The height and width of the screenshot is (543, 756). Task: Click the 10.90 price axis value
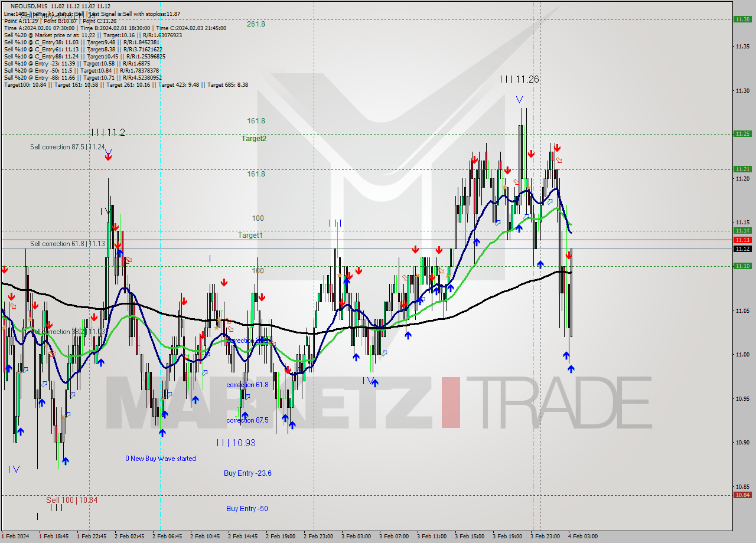point(742,443)
